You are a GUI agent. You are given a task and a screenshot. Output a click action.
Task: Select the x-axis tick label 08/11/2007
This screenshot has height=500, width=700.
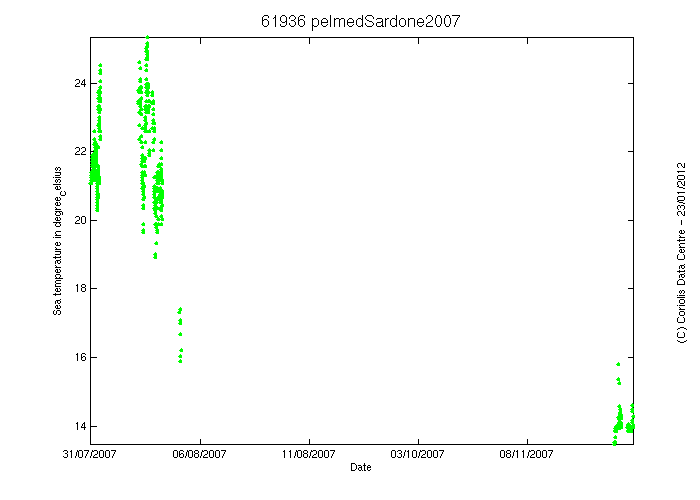[x=526, y=454]
